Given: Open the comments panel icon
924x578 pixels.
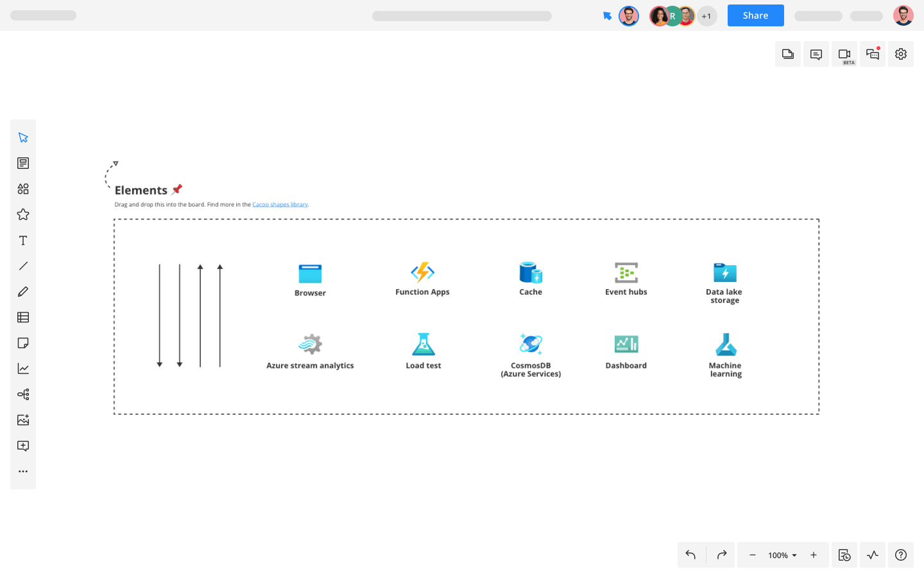Looking at the screenshot, I should [816, 54].
